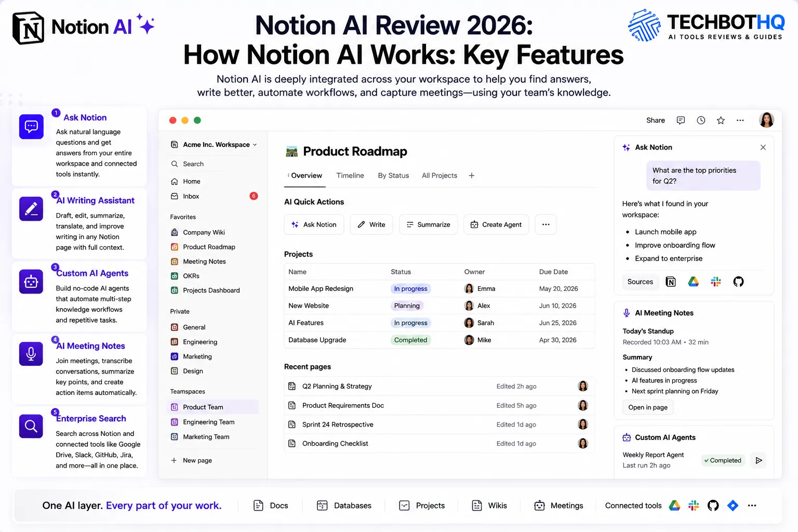Click the Jira icon in Connected tools
The width and height of the screenshot is (798, 532).
click(x=733, y=506)
